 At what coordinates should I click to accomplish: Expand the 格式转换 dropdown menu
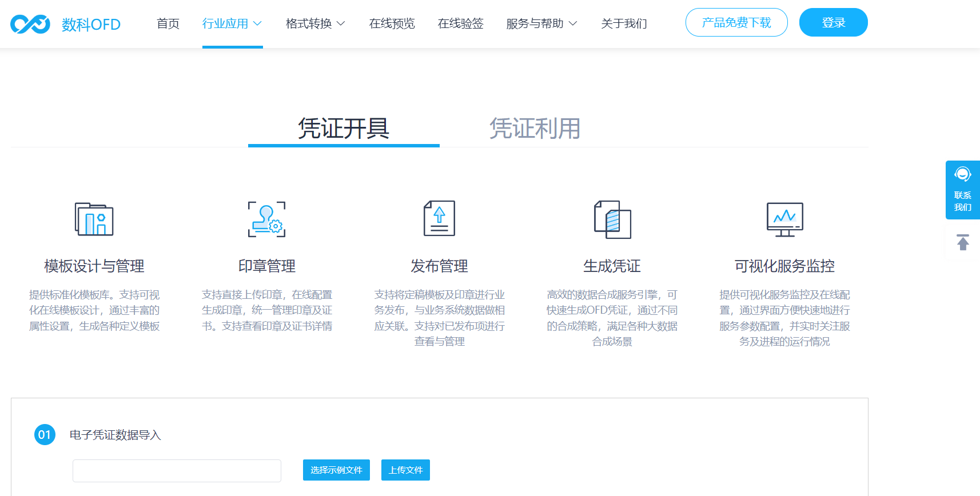(315, 23)
